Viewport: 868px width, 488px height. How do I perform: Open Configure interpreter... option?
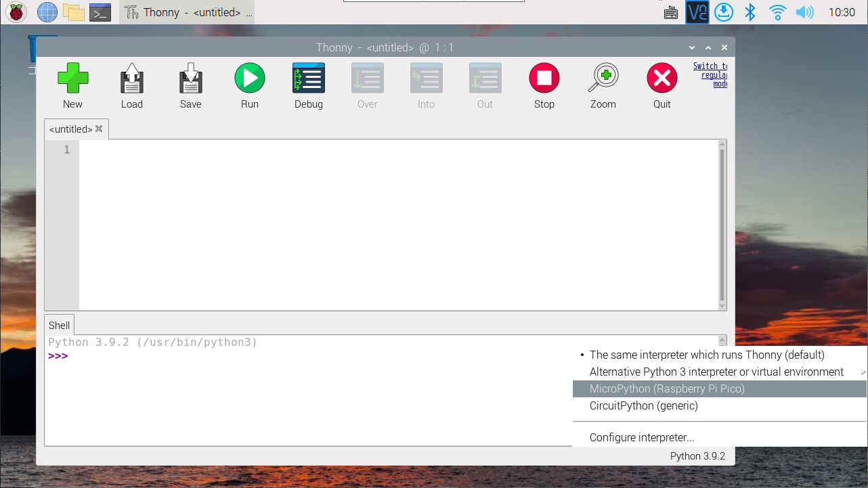pos(720,437)
